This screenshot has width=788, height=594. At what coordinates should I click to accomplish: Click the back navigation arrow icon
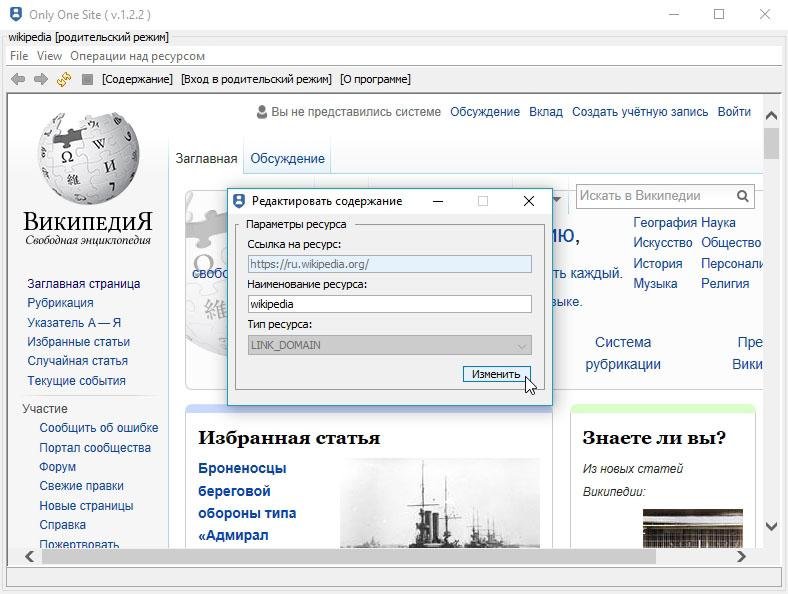(18, 79)
